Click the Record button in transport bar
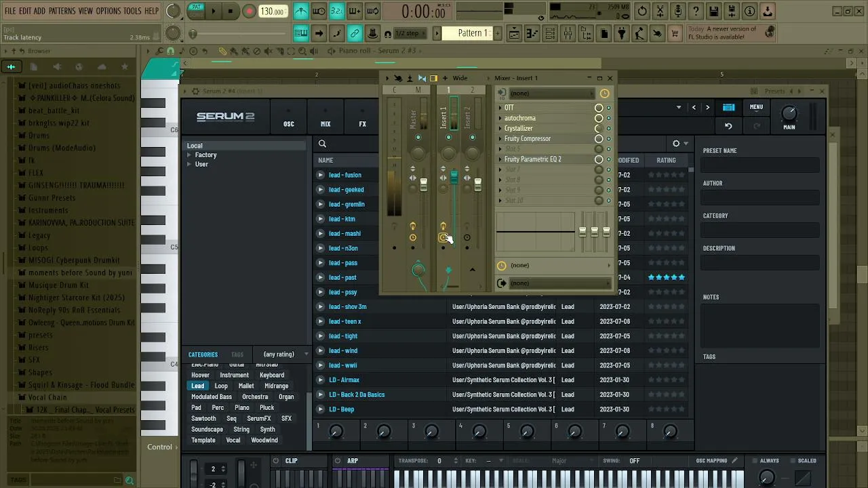This screenshot has width=868, height=488. pyautogui.click(x=250, y=11)
